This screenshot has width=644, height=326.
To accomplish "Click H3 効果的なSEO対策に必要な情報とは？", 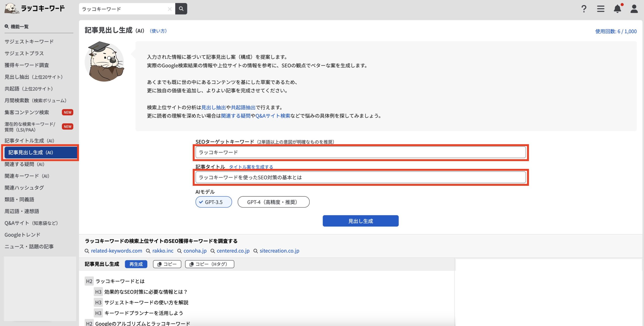I will click(x=146, y=292).
